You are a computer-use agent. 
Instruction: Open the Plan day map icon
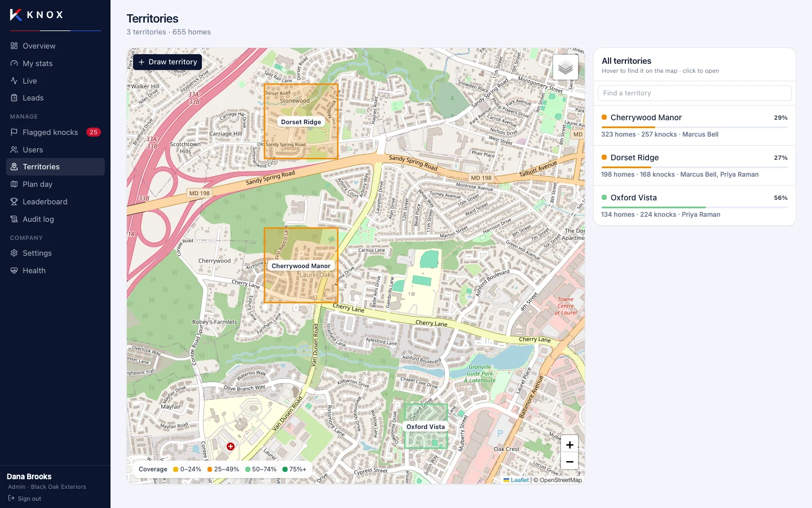[14, 184]
